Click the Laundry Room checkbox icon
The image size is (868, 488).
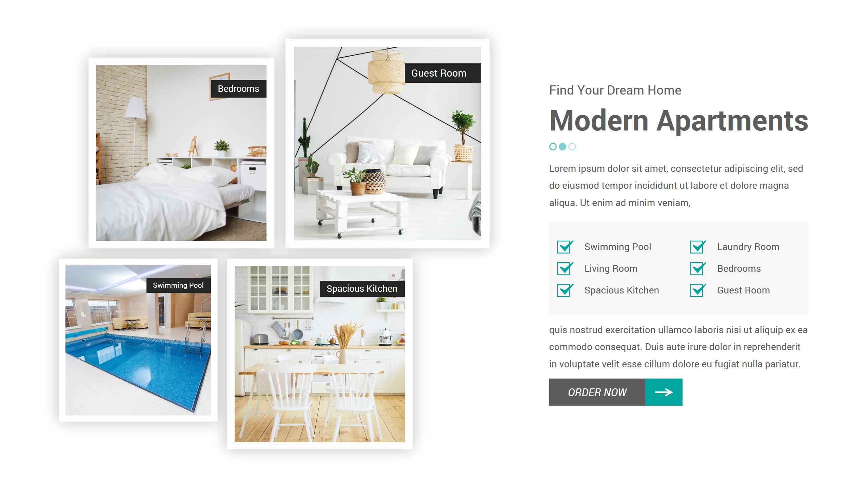pyautogui.click(x=698, y=246)
